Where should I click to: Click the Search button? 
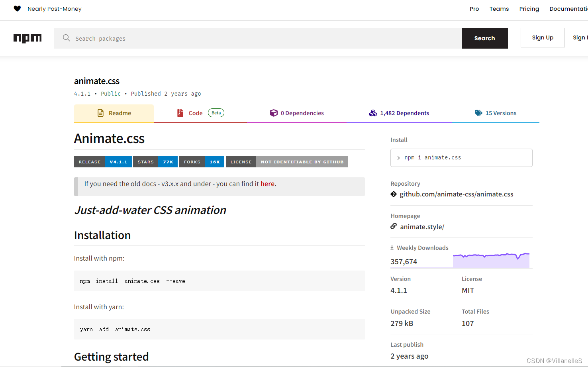(x=484, y=38)
